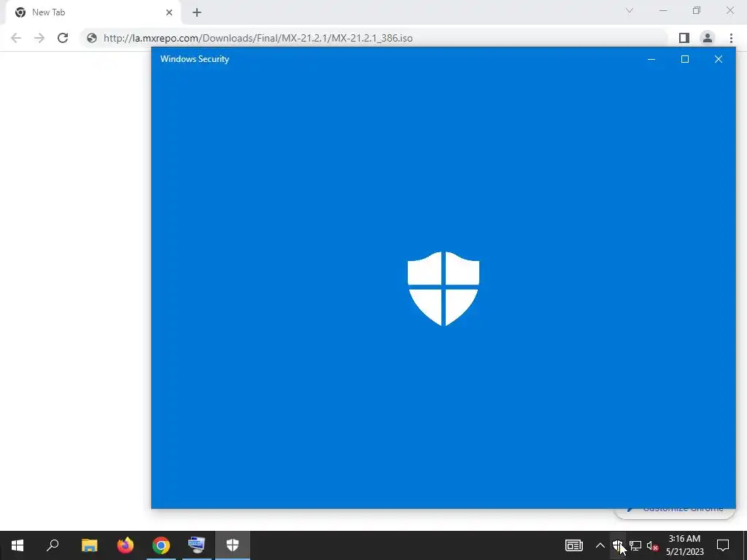Switch to Chrome in the taskbar
This screenshot has width=747, height=560.
point(161,545)
